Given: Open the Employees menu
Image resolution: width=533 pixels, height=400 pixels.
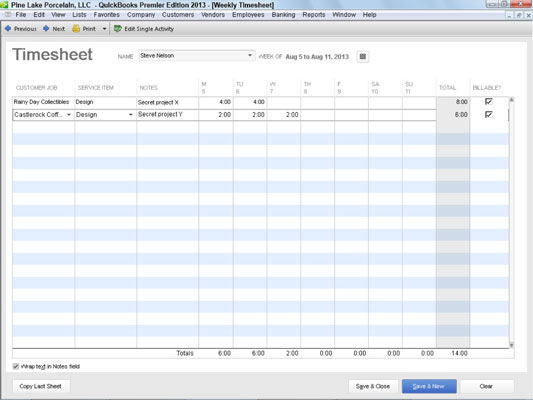Looking at the screenshot, I should pyautogui.click(x=248, y=15).
